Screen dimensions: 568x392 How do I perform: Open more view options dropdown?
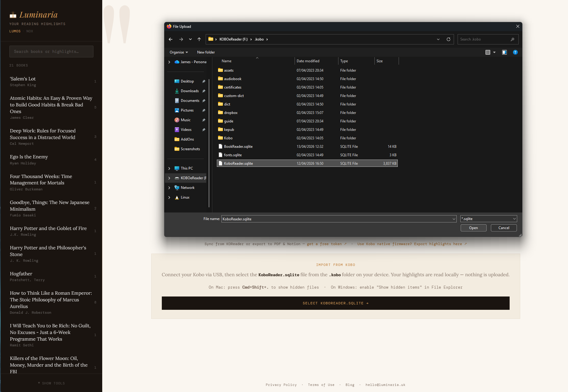coord(495,52)
